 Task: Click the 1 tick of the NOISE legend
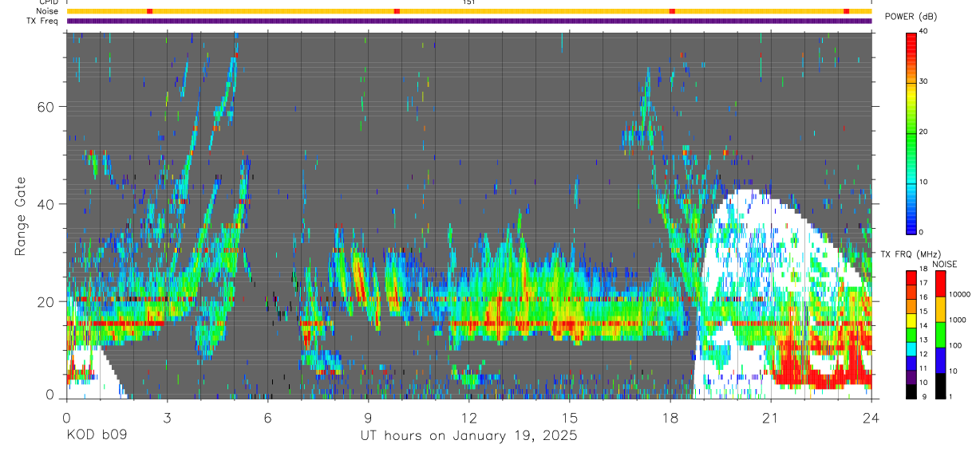click(x=950, y=396)
